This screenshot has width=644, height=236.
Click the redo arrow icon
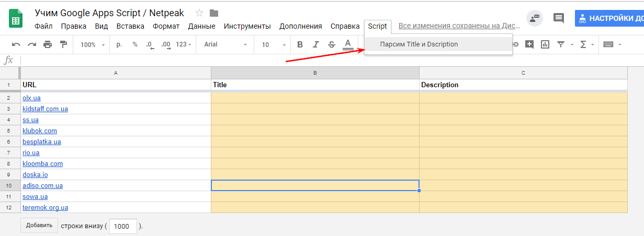tap(32, 44)
